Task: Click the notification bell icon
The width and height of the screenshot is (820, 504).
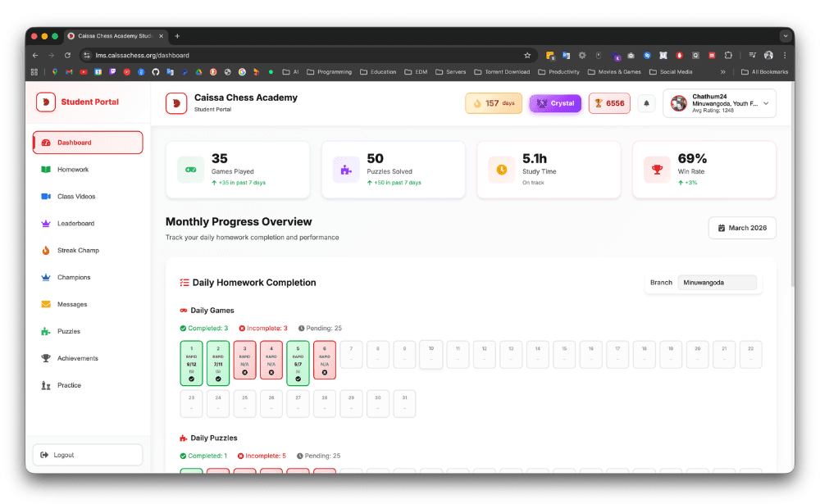Action: click(x=647, y=103)
